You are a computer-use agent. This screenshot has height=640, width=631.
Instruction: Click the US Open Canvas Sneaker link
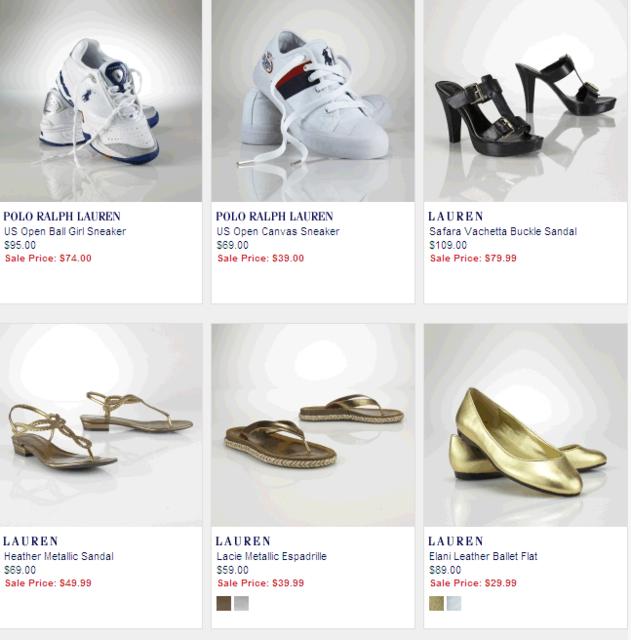pos(278,231)
